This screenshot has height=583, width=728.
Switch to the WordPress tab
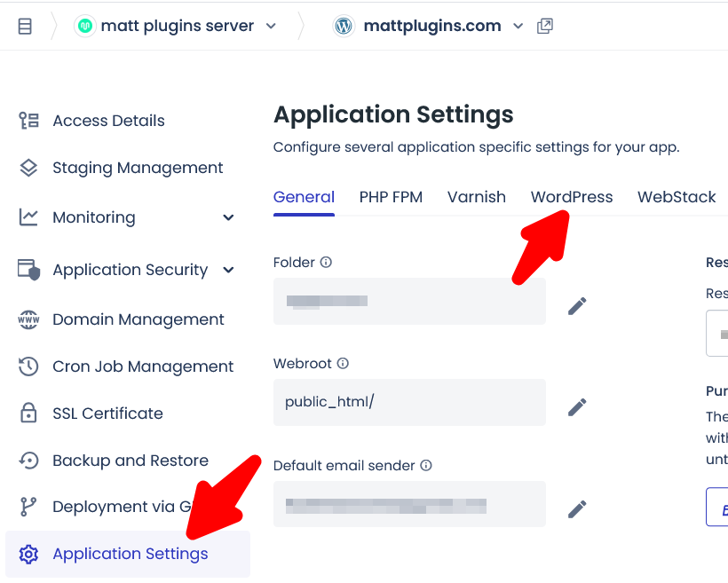pos(572,197)
